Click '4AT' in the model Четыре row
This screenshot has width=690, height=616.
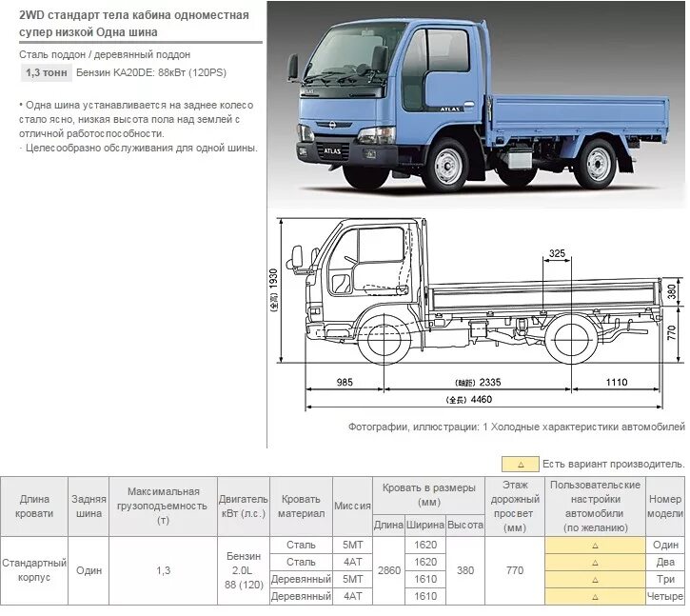pyautogui.click(x=352, y=597)
